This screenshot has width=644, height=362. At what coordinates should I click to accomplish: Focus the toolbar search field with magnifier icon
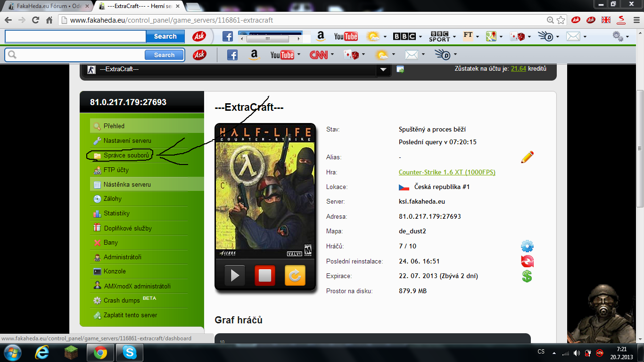[x=75, y=55]
